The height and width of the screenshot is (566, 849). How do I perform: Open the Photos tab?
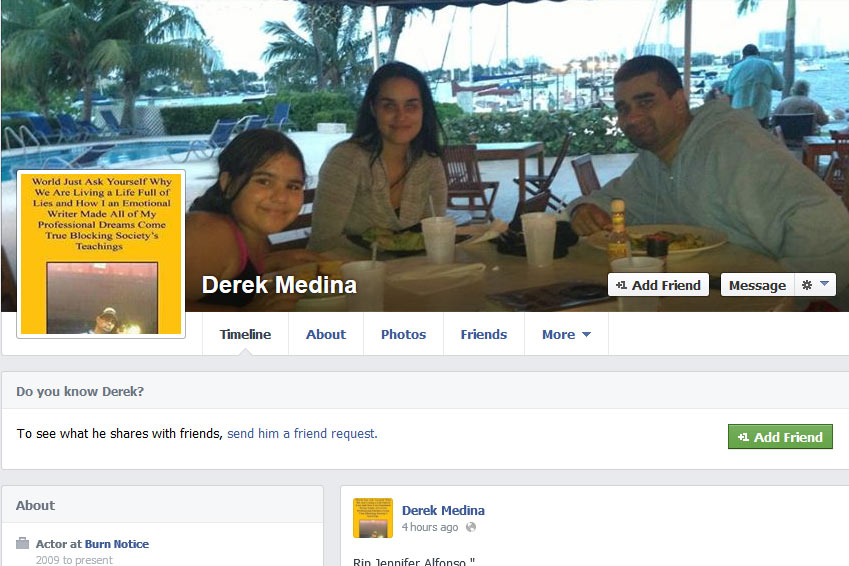(403, 334)
